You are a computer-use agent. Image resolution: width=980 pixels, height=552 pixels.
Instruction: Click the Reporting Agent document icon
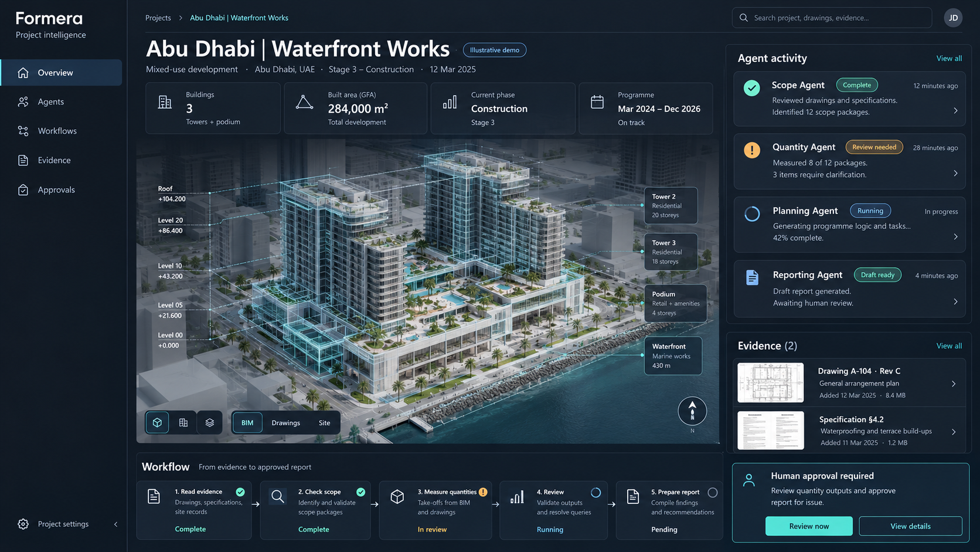coord(753,277)
